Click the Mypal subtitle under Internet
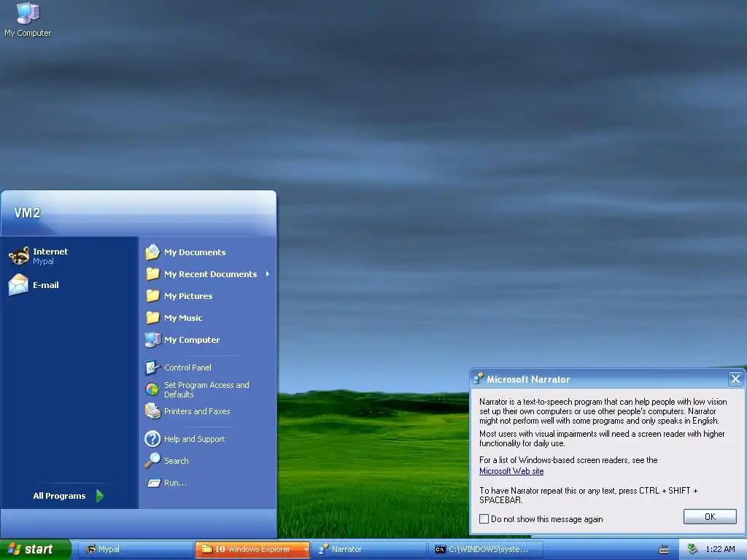This screenshot has width=747, height=560. (x=43, y=261)
